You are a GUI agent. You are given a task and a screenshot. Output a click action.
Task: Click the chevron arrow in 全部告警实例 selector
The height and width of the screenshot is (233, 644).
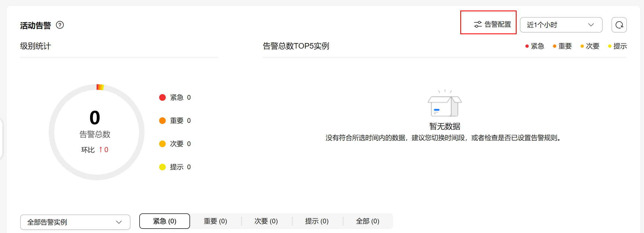point(119,222)
